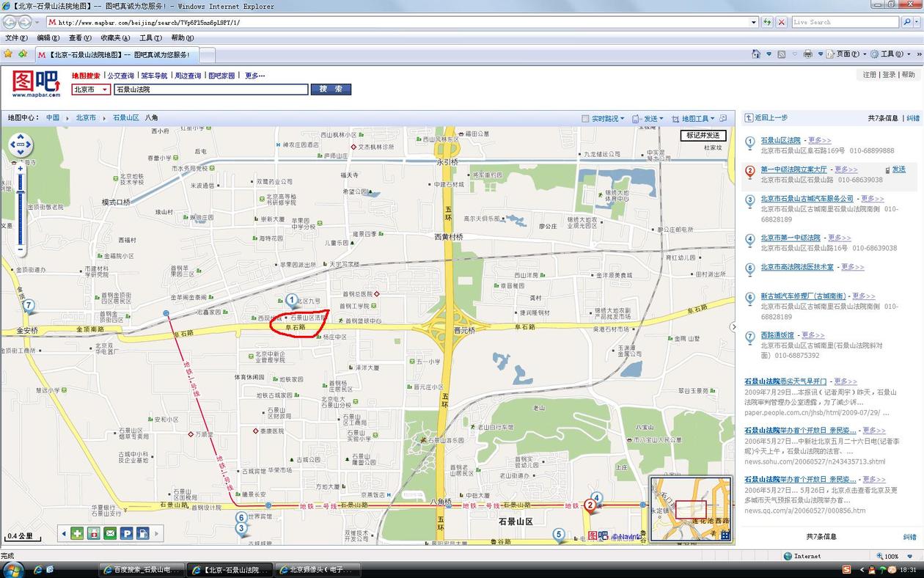This screenshot has height=578, width=924.
Task: Click map marker 7 near 金安桥
Action: pos(29,306)
